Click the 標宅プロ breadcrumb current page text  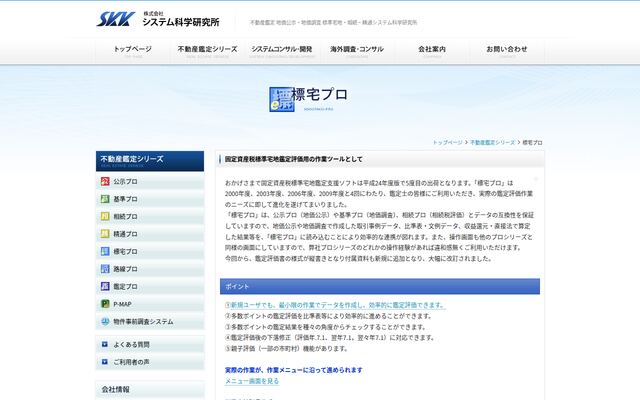532,142
